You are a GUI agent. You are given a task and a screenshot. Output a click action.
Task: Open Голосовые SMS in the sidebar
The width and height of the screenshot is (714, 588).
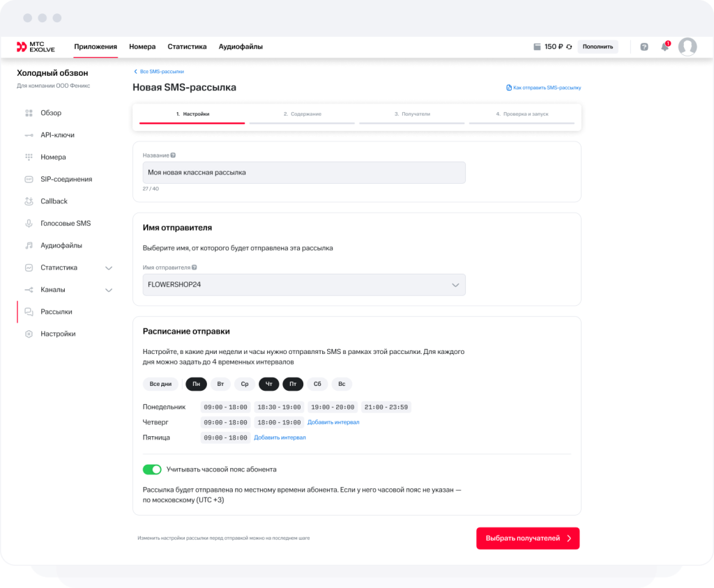(x=66, y=224)
